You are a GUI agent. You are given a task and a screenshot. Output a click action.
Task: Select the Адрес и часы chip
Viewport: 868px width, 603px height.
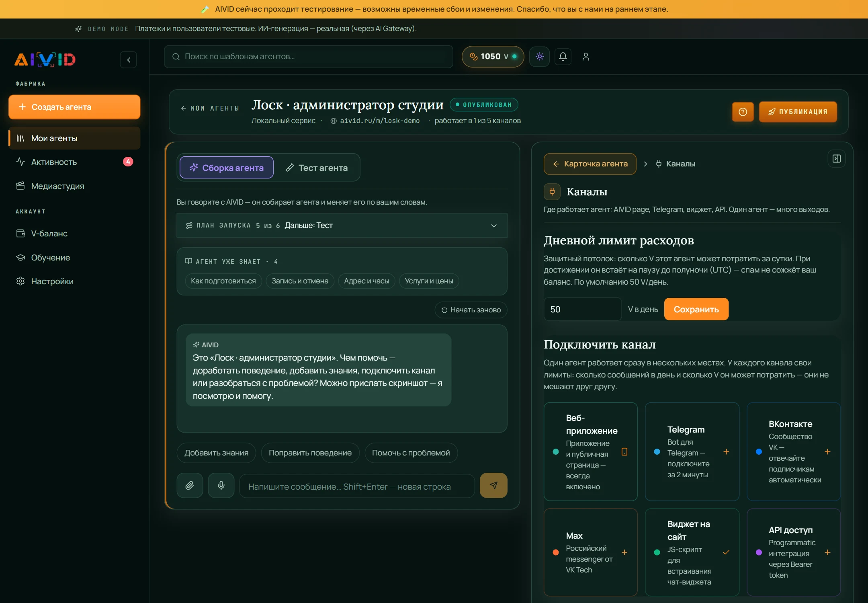366,281
